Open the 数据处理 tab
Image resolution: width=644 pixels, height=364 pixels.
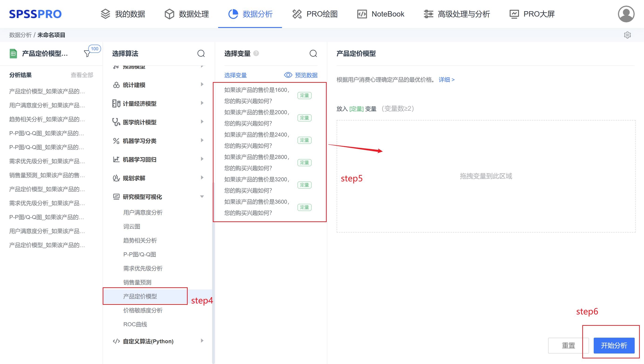tap(186, 14)
